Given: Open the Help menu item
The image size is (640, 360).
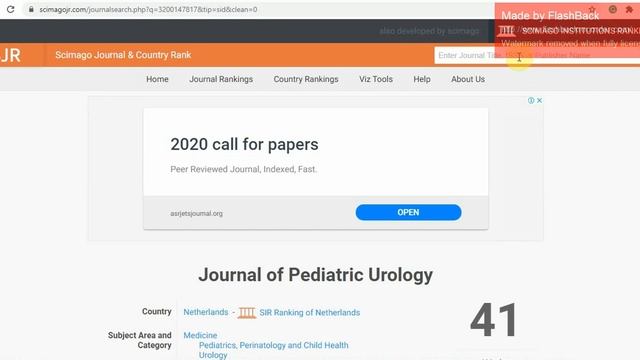Looking at the screenshot, I should pos(422,79).
